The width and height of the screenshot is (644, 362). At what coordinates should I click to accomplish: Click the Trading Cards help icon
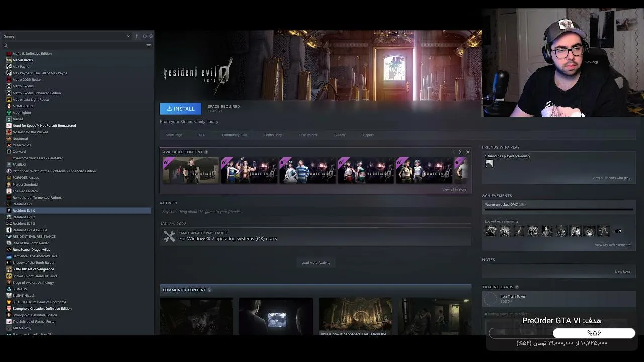517,287
